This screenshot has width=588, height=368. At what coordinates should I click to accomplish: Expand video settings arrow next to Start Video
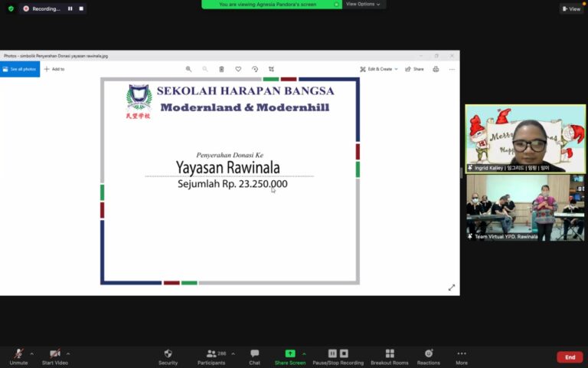(68, 353)
